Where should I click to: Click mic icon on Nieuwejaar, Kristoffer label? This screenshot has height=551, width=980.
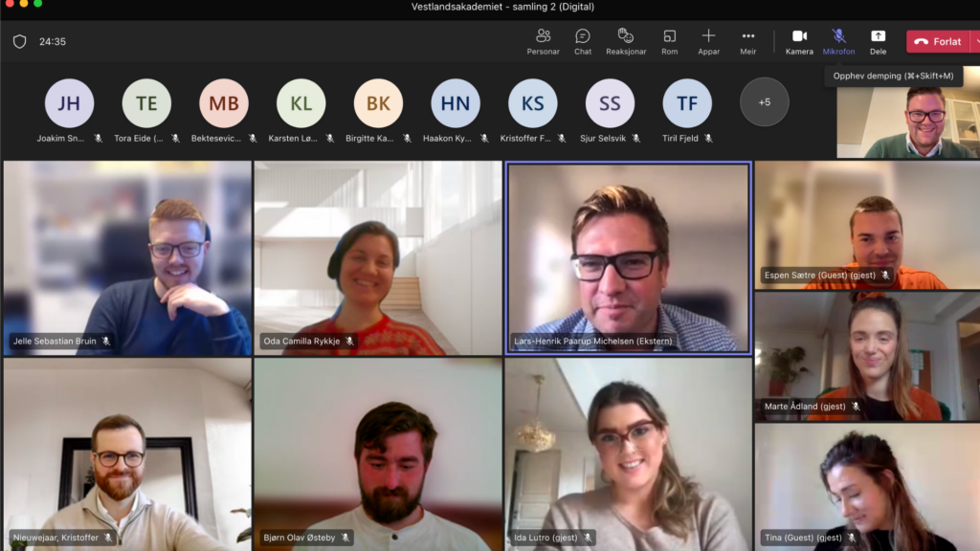[108, 538]
